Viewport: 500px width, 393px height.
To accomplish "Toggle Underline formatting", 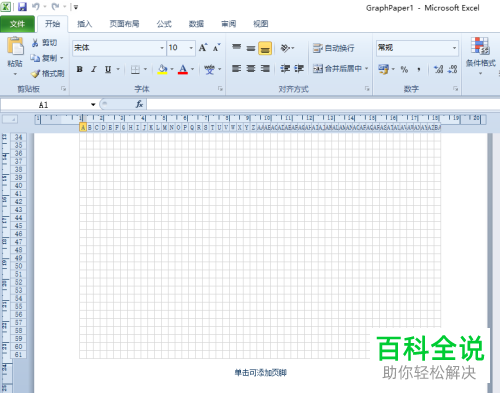I will pos(108,69).
